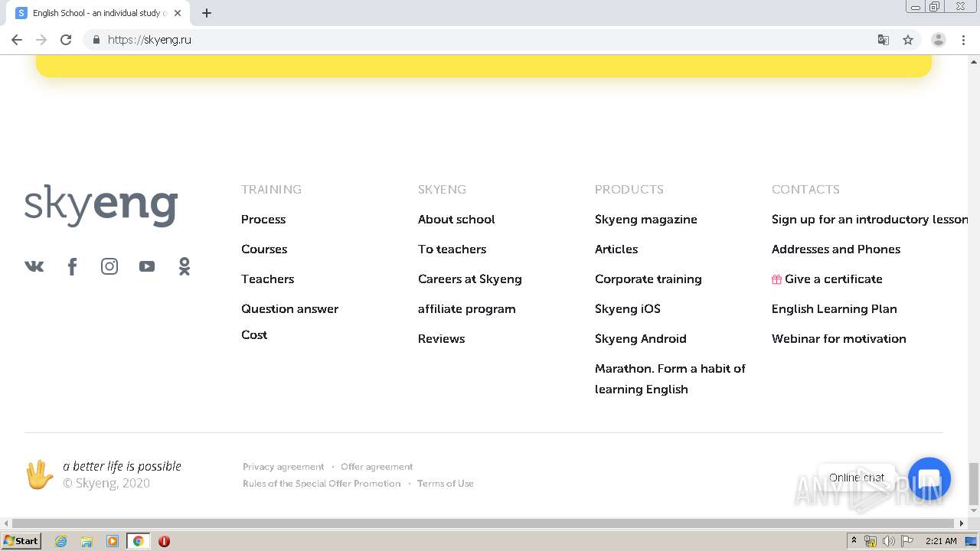
Task: Click the Chrome taskbar icon
Action: 138,541
